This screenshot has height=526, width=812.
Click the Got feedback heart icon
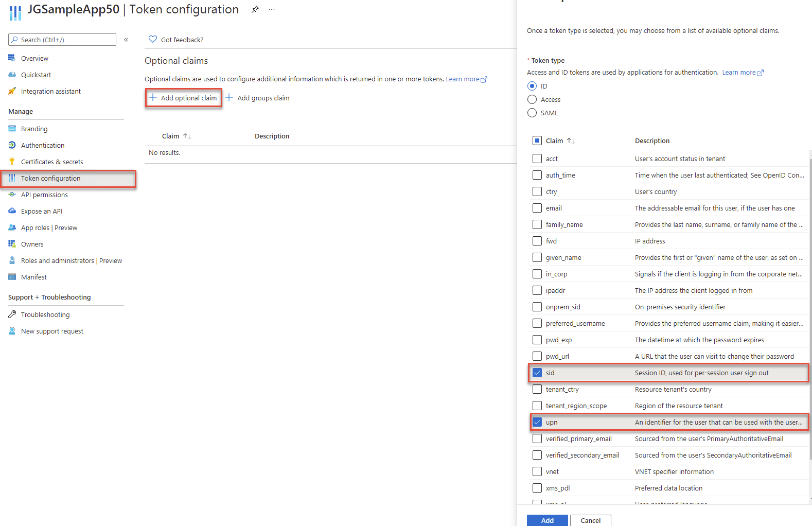153,40
